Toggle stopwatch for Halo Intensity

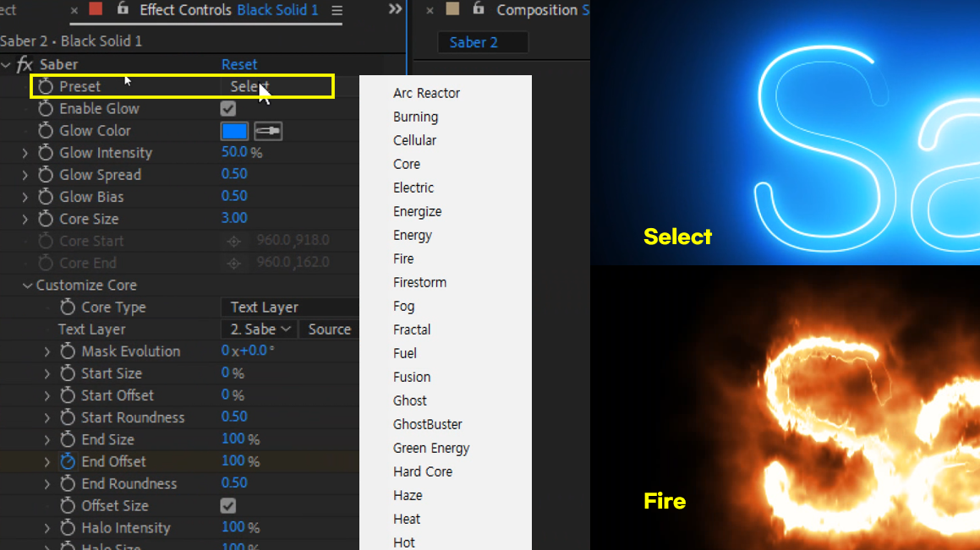click(x=68, y=527)
